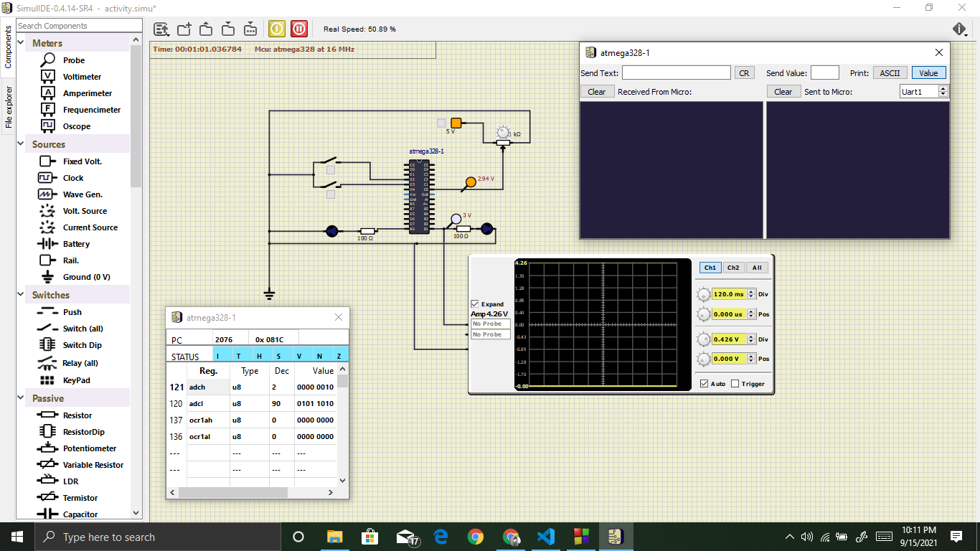Uncheck the oscilloscope Auto checkbox
The width and height of the screenshot is (980, 551).
coord(705,384)
